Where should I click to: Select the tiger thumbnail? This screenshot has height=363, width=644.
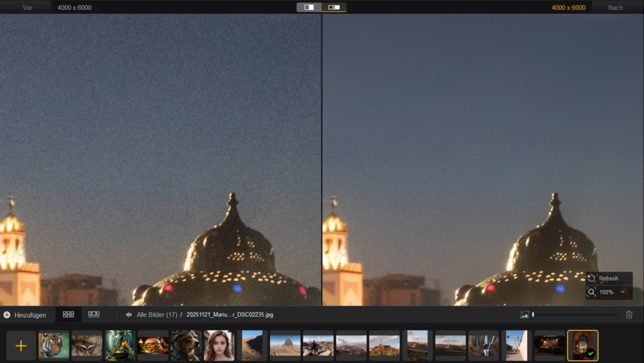(54, 345)
